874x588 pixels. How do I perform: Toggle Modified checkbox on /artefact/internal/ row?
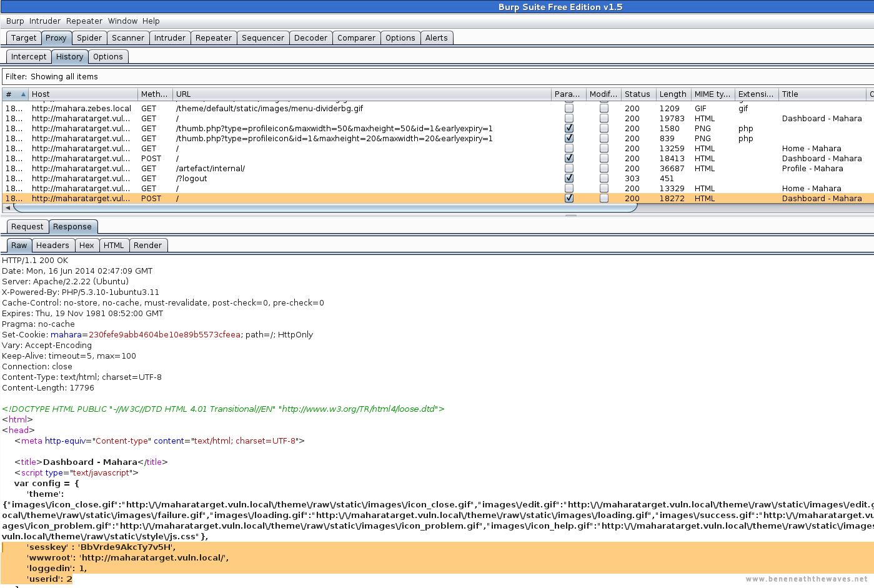tap(604, 168)
